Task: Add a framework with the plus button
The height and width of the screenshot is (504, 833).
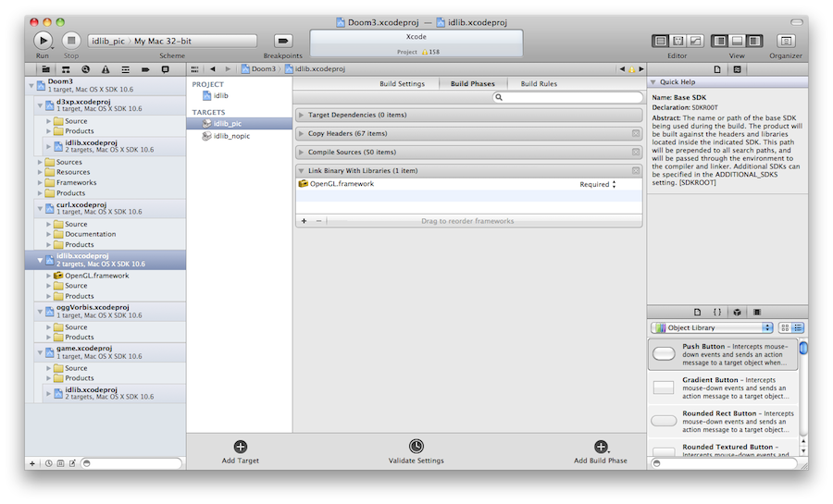Action: pyautogui.click(x=304, y=221)
